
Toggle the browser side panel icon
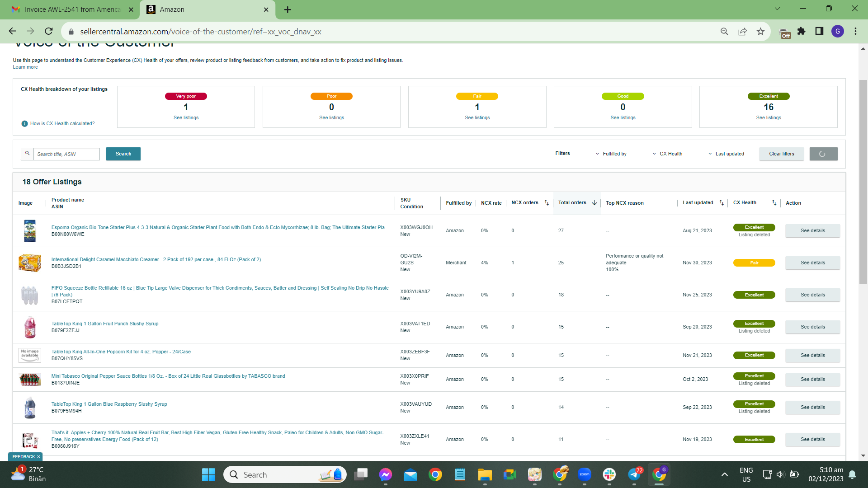pos(819,31)
